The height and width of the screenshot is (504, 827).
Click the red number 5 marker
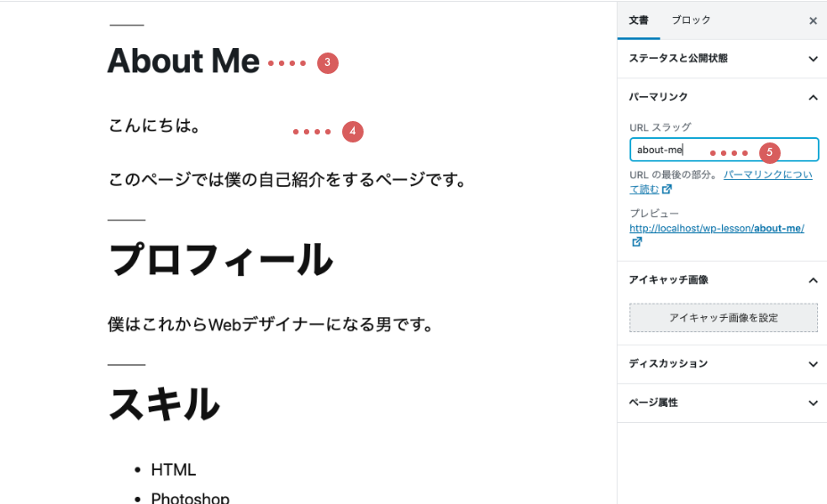(x=770, y=152)
